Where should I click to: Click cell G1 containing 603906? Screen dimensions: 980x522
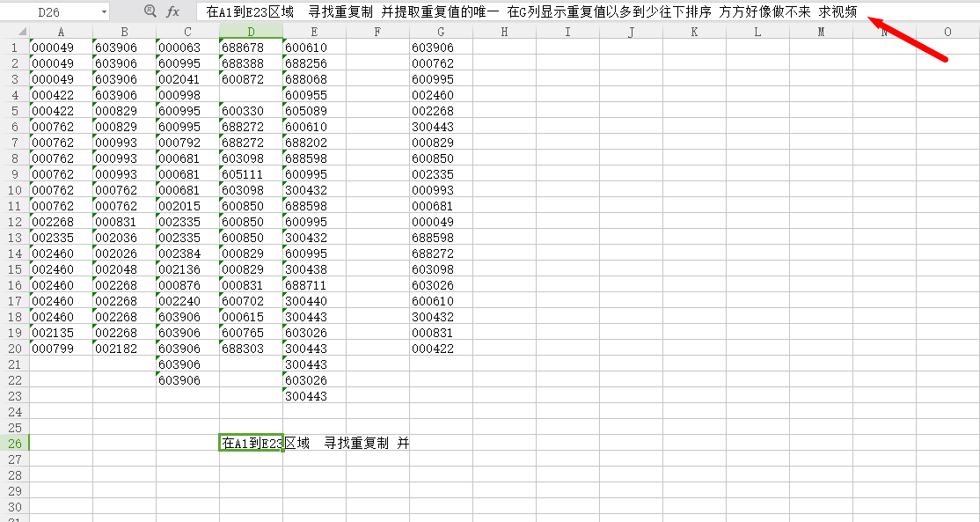[x=442, y=48]
